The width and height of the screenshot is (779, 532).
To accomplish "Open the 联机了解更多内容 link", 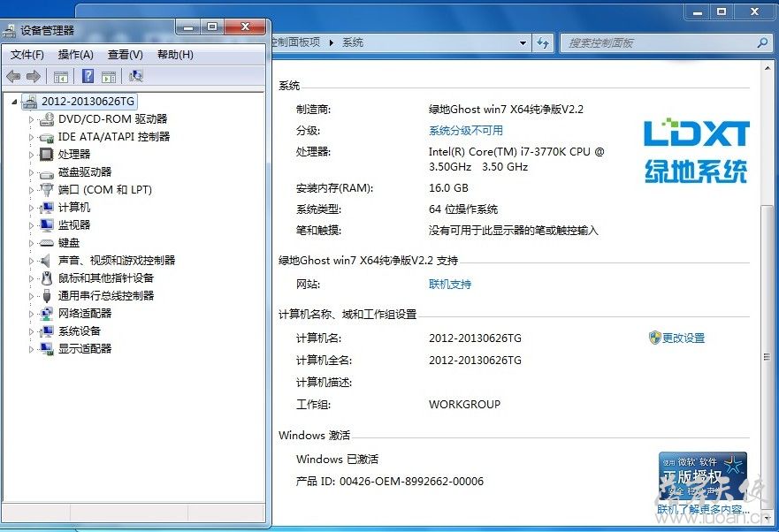I will (703, 510).
